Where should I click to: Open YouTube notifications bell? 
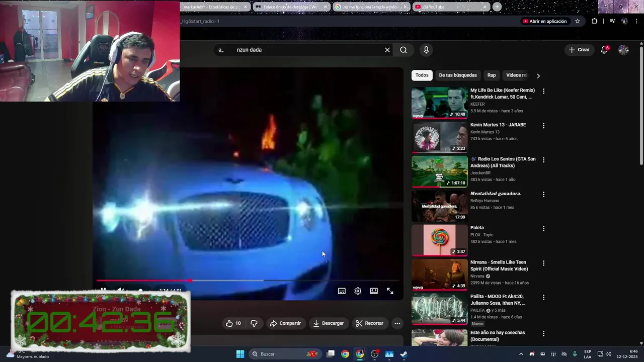(x=604, y=50)
